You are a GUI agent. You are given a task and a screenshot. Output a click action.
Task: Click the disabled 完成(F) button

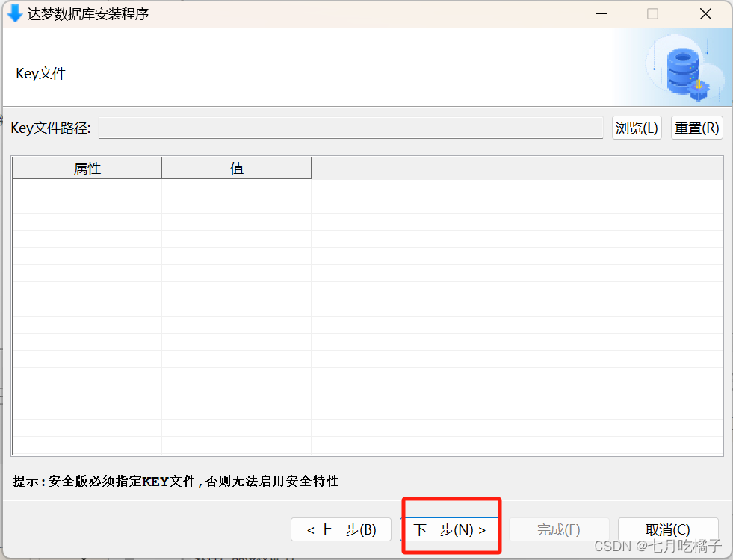pyautogui.click(x=559, y=529)
